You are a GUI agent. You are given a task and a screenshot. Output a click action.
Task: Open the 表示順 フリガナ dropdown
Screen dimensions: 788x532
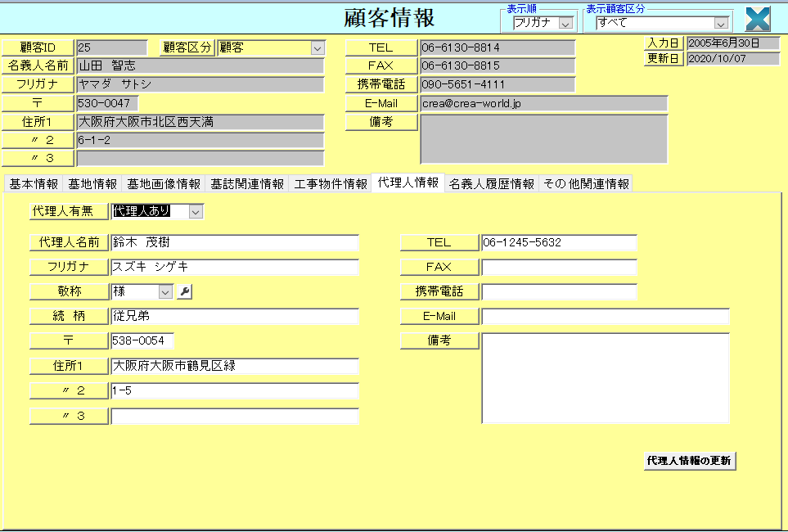pyautogui.click(x=565, y=24)
